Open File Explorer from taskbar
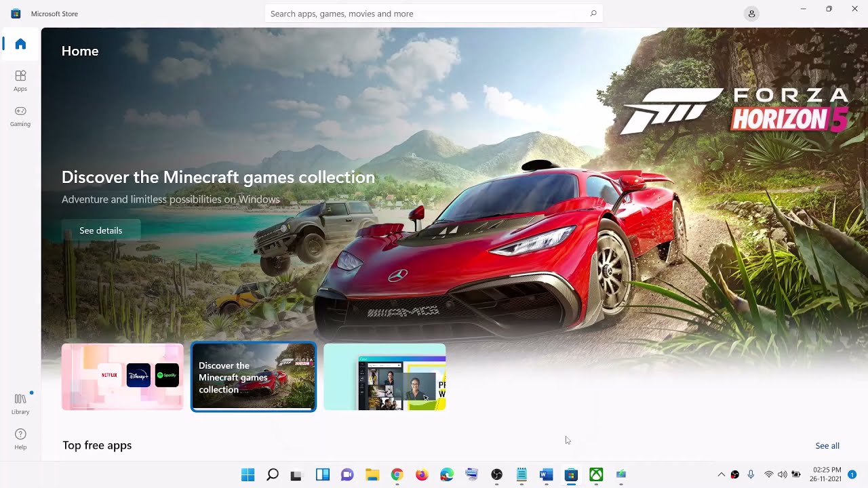 click(x=372, y=475)
